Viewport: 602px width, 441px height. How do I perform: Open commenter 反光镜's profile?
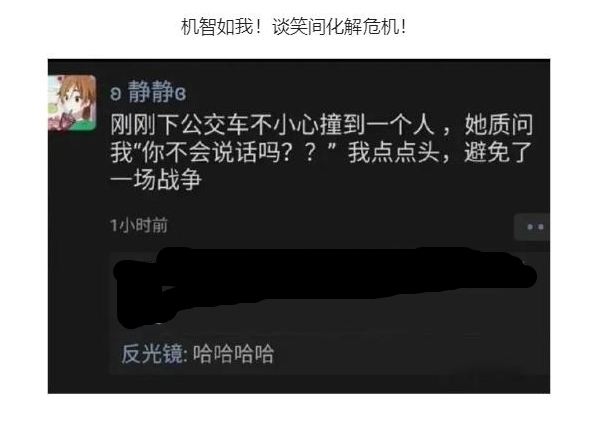coord(152,353)
